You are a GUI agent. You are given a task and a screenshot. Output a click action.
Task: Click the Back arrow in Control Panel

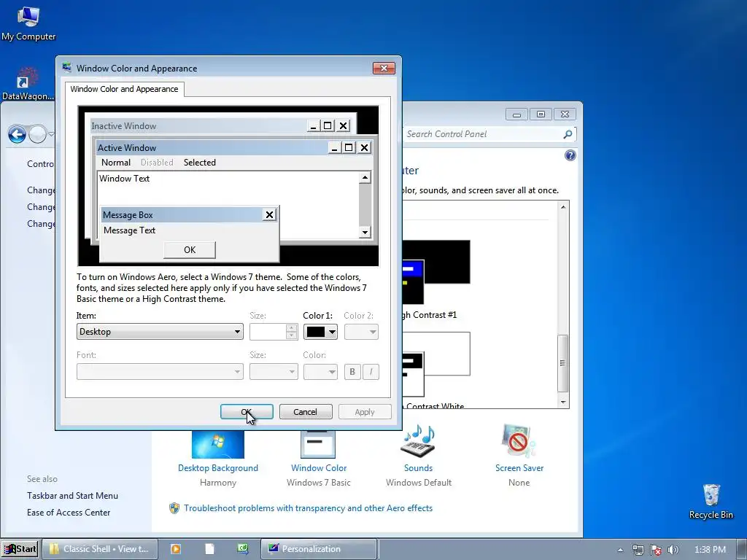(18, 135)
